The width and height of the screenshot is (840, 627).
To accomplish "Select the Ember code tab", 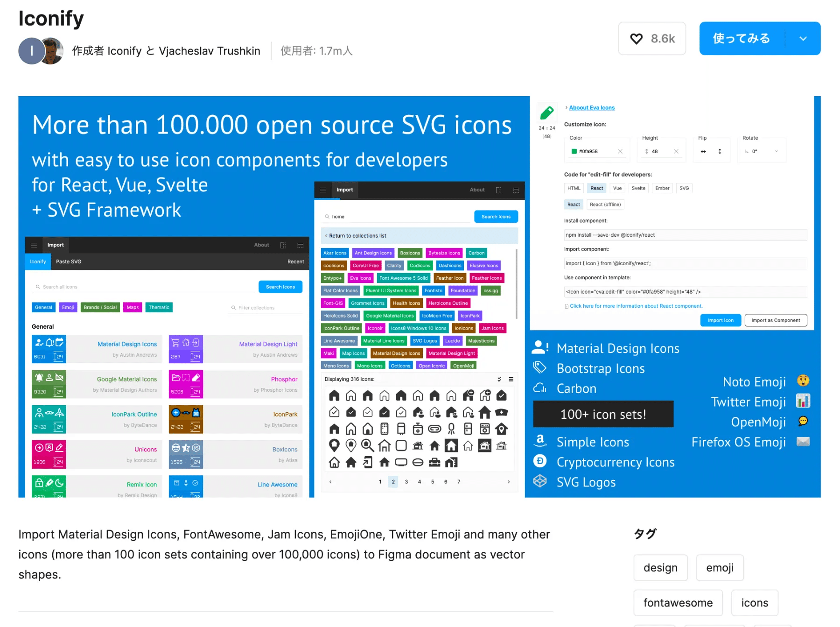I will pyautogui.click(x=662, y=188).
